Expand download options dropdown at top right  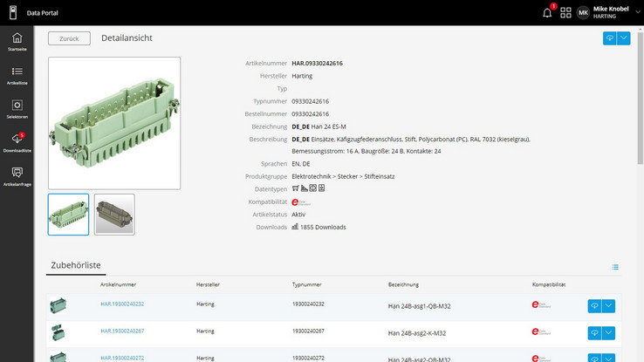click(624, 38)
